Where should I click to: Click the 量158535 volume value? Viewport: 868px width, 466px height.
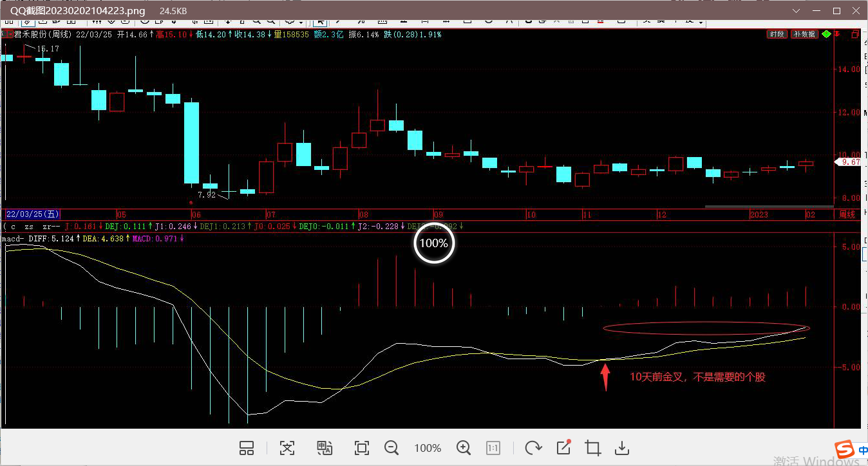pos(290,34)
